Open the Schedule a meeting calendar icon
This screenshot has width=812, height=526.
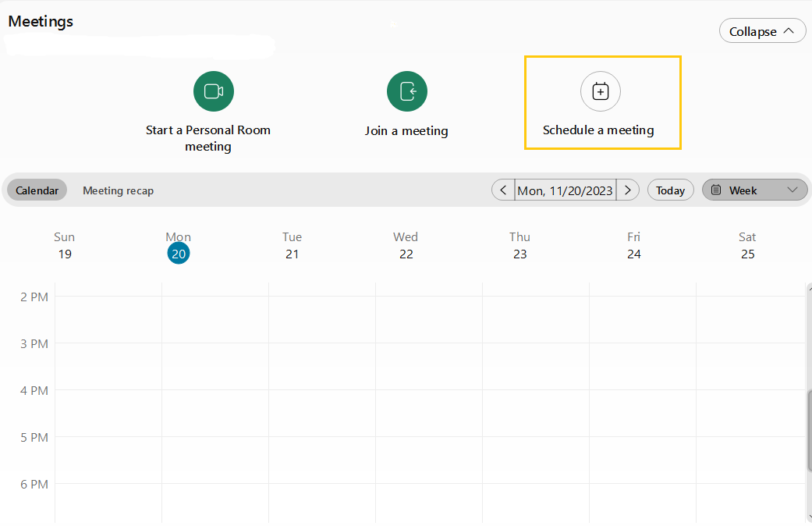coord(601,91)
